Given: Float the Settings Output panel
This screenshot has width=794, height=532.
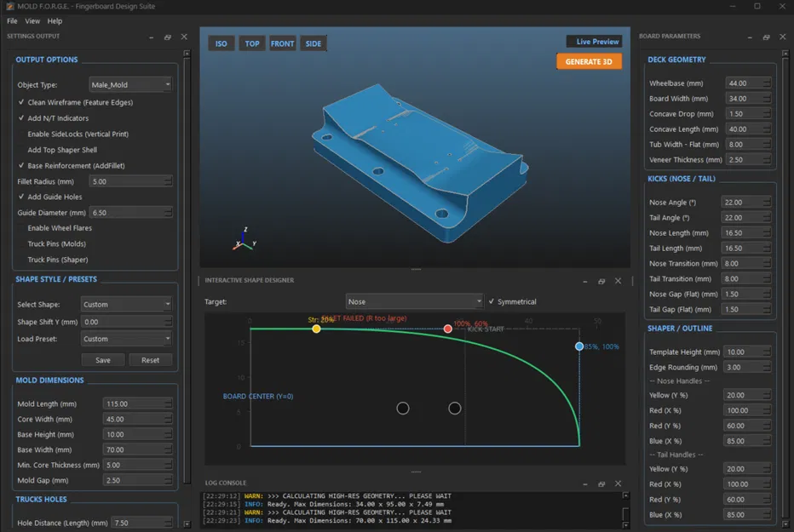Looking at the screenshot, I should [x=168, y=37].
